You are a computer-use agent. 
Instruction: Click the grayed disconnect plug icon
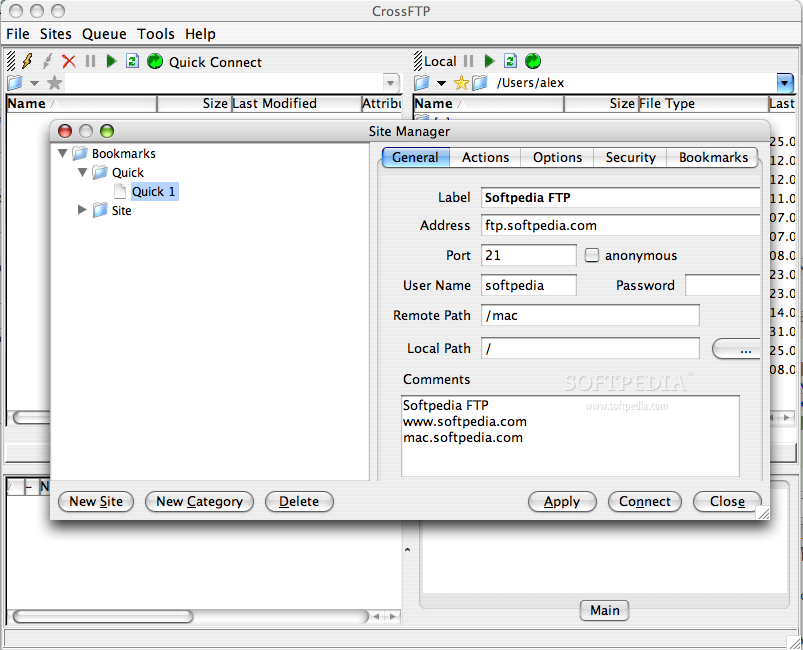coord(48,61)
